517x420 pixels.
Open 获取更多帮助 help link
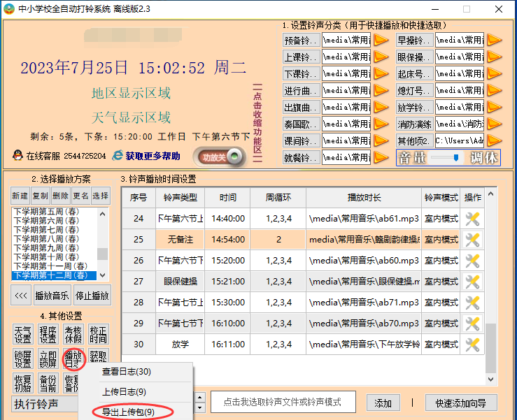(152, 156)
